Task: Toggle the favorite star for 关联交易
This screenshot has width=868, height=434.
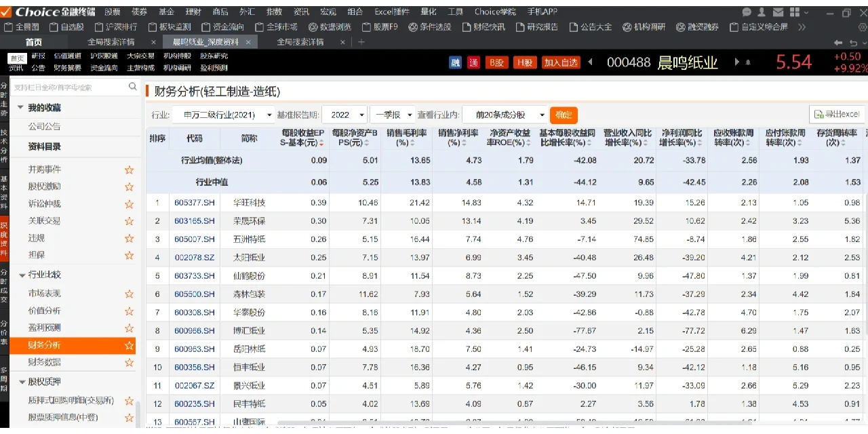Action: [129, 221]
